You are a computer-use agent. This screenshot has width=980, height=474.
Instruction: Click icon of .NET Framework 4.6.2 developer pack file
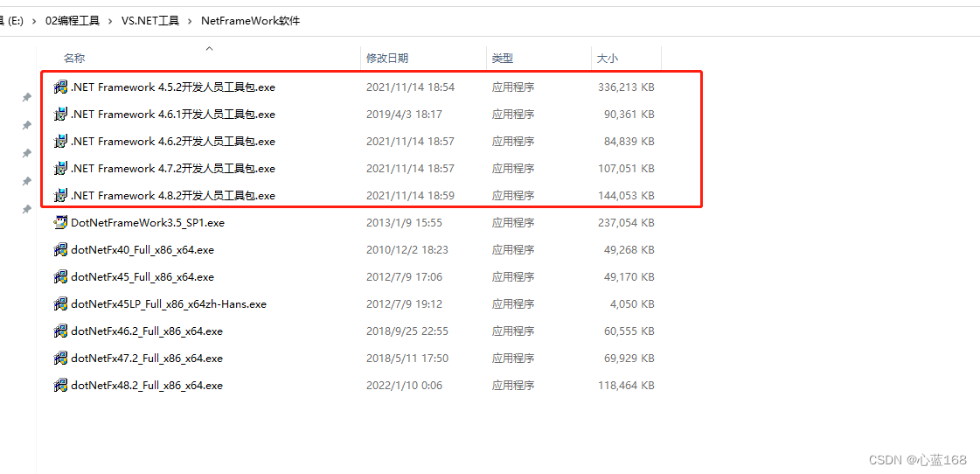click(60, 142)
